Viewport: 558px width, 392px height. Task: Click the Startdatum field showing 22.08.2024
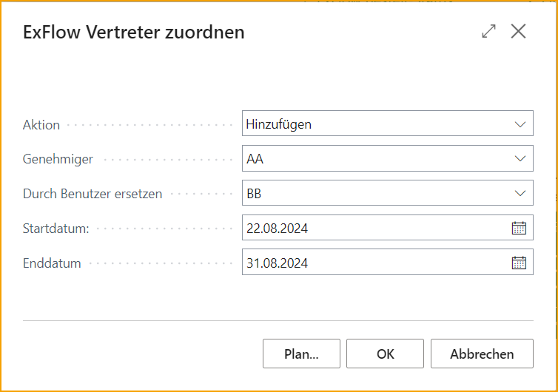click(x=388, y=228)
